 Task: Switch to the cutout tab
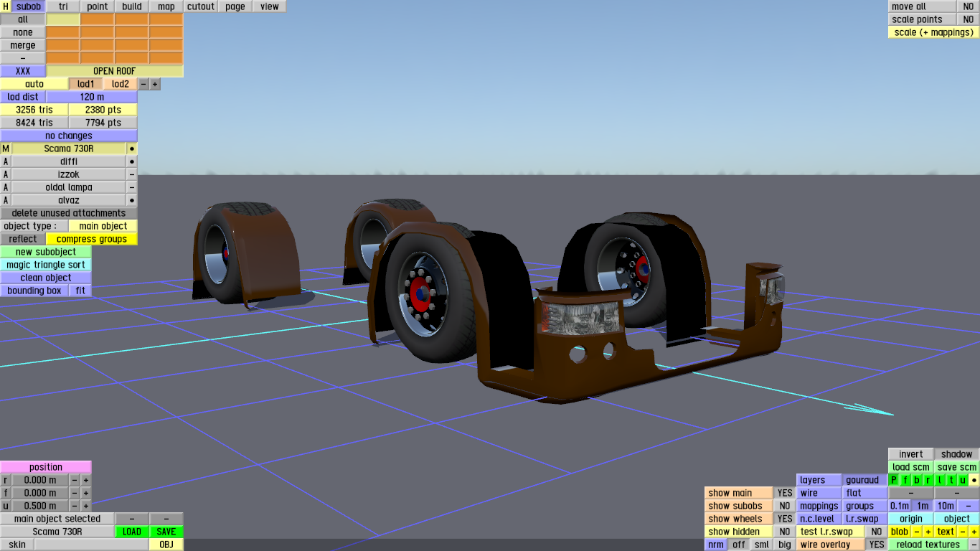[201, 6]
